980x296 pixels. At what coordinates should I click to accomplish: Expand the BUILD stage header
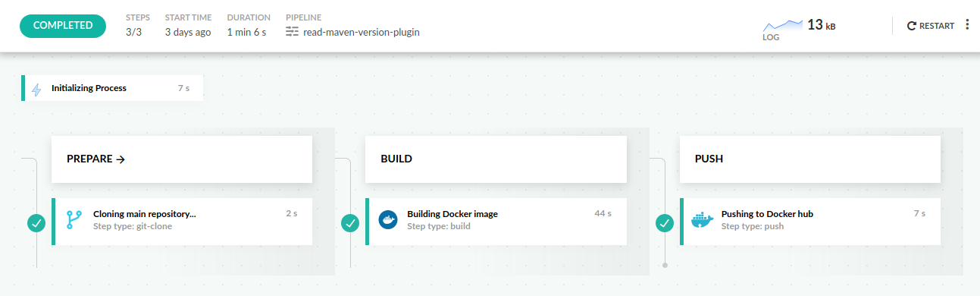(496, 159)
